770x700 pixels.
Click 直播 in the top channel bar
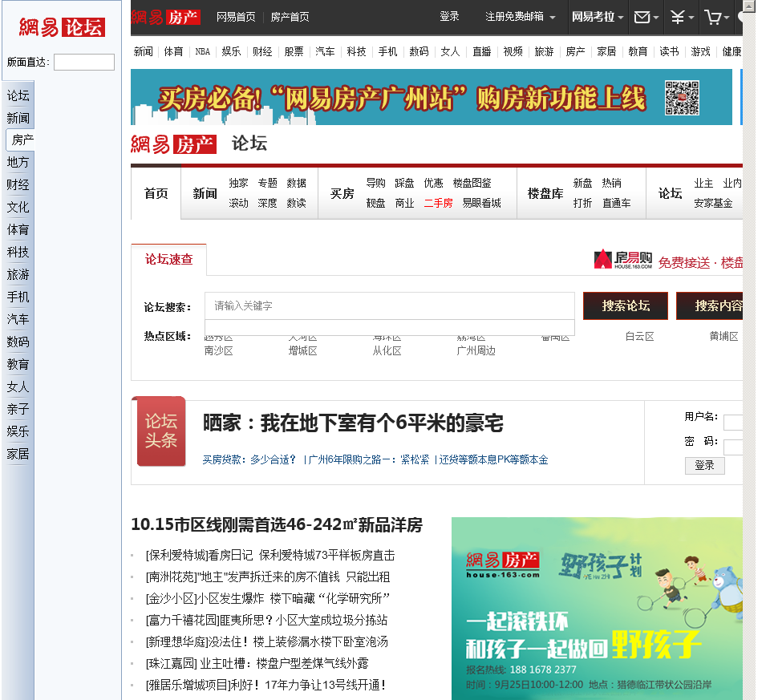[481, 51]
